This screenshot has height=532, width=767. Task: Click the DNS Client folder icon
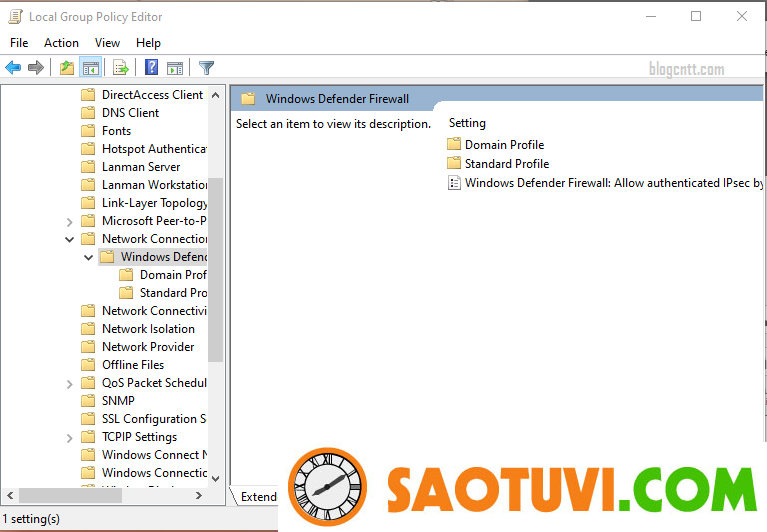pos(88,113)
